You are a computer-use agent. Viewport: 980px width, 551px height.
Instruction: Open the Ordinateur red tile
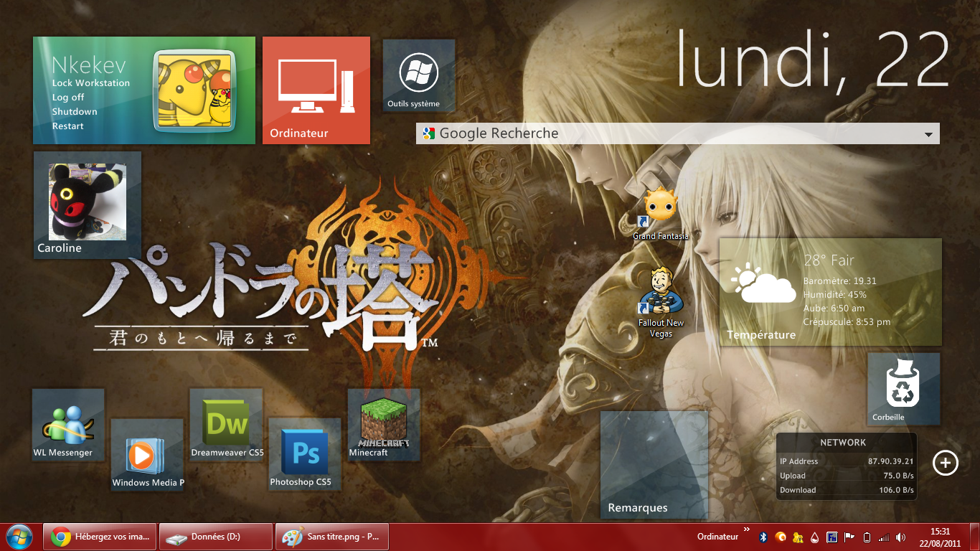point(316,90)
